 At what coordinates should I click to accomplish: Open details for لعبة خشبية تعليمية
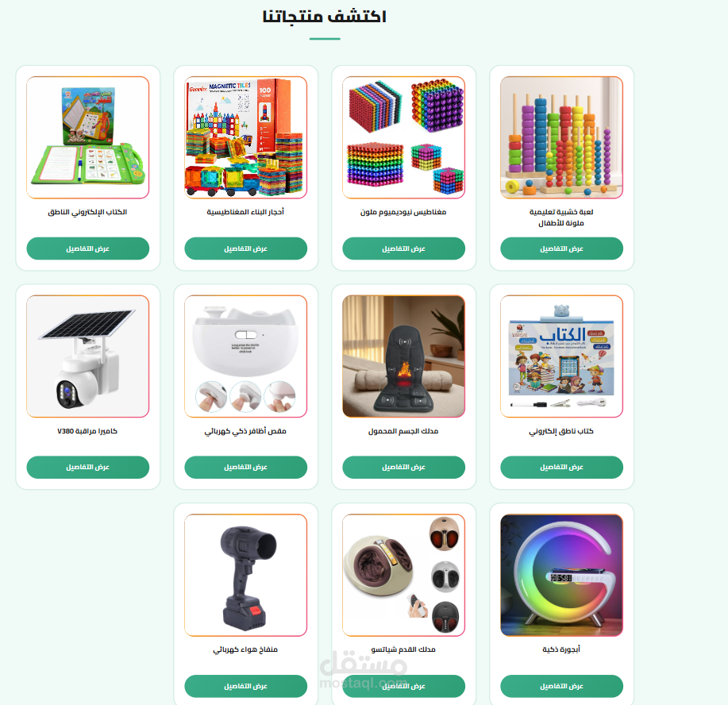click(561, 248)
